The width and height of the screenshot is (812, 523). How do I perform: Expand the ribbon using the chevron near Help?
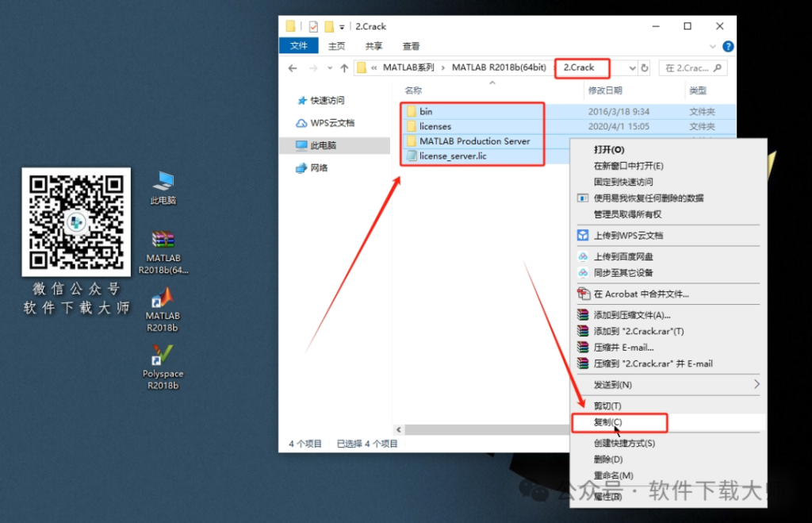[712, 45]
